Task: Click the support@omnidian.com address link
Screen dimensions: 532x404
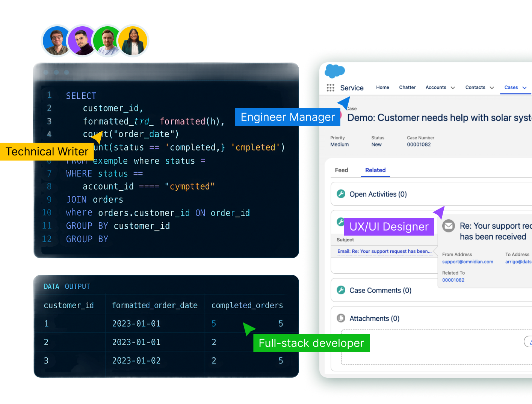Action: [468, 262]
